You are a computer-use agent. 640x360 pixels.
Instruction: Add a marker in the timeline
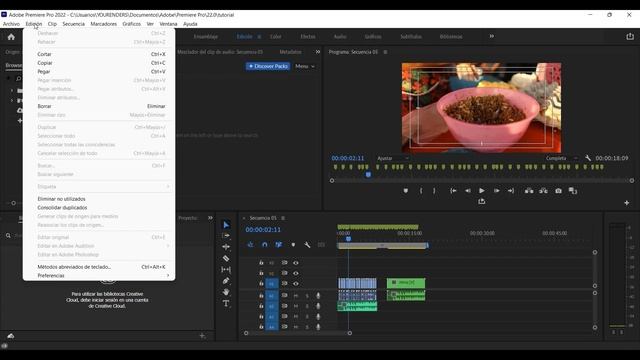293,244
